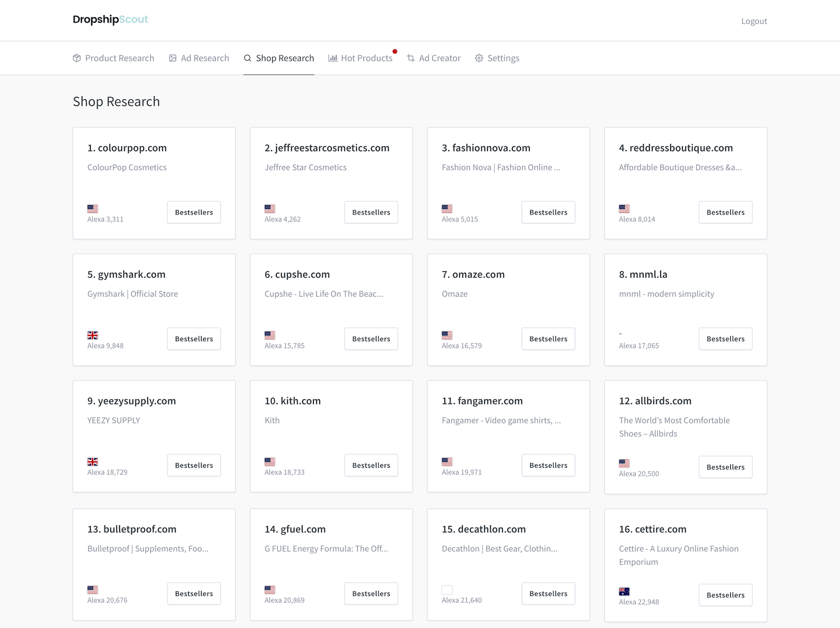View Bestsellers for allbirds.com

pyautogui.click(x=726, y=467)
